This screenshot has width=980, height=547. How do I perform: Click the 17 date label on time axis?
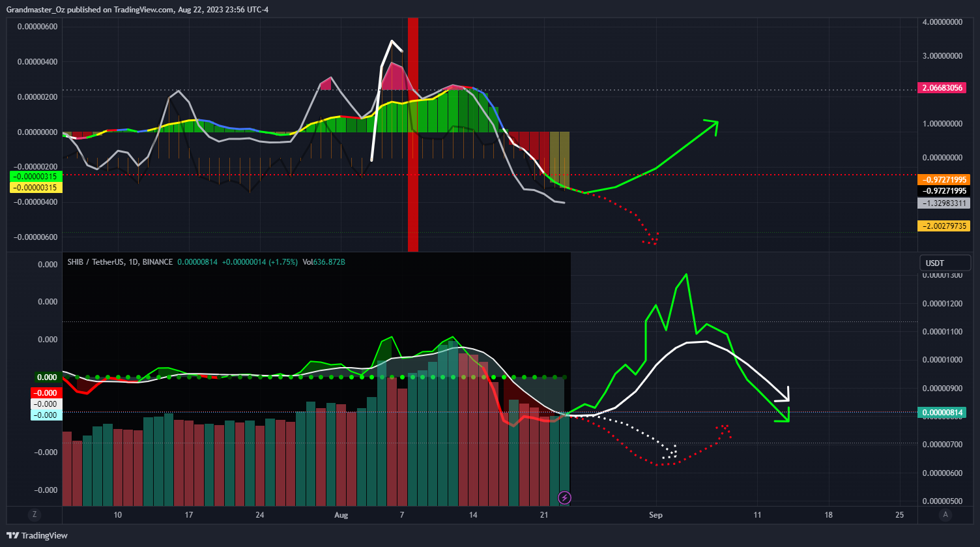click(188, 515)
